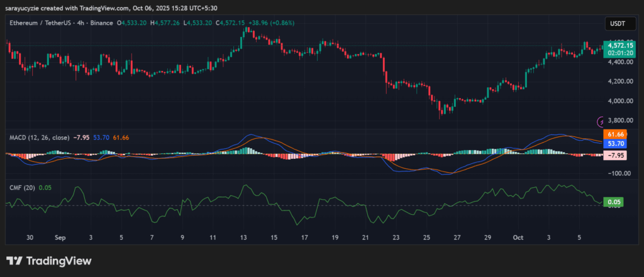This screenshot has width=644, height=277.
Task: Click date 13 on the time axis
Action: (243, 239)
